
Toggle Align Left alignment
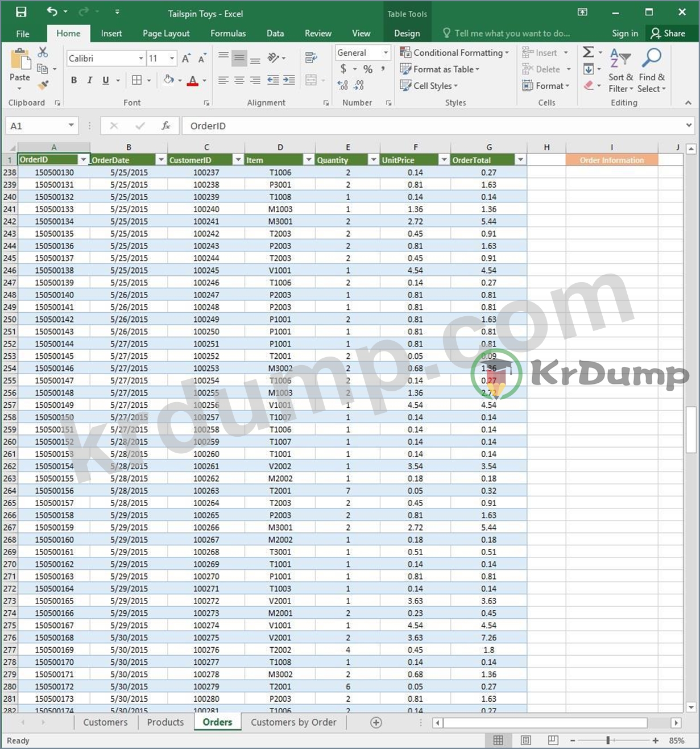[x=223, y=80]
